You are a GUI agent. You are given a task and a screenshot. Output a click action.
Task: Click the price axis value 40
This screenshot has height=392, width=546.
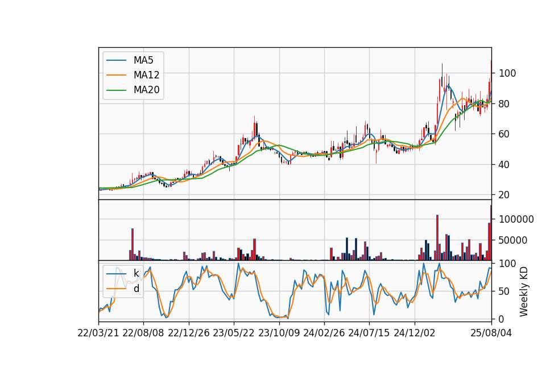503,165
